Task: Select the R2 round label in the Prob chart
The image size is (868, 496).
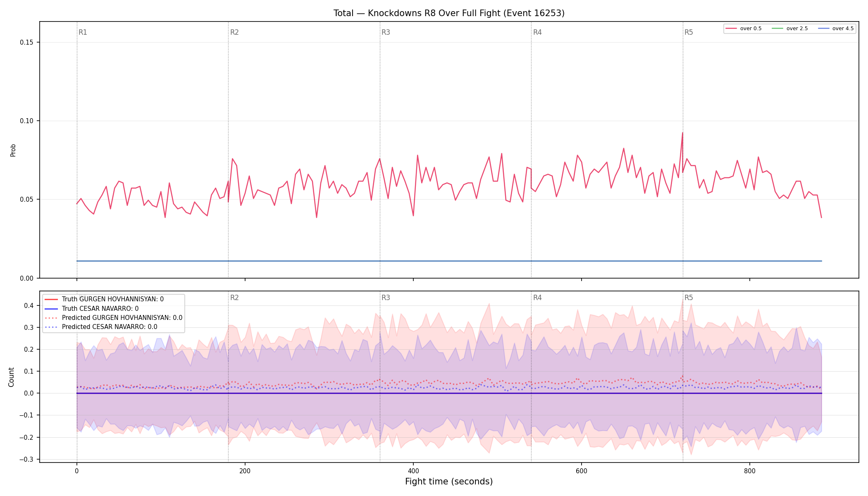Action: pos(234,32)
